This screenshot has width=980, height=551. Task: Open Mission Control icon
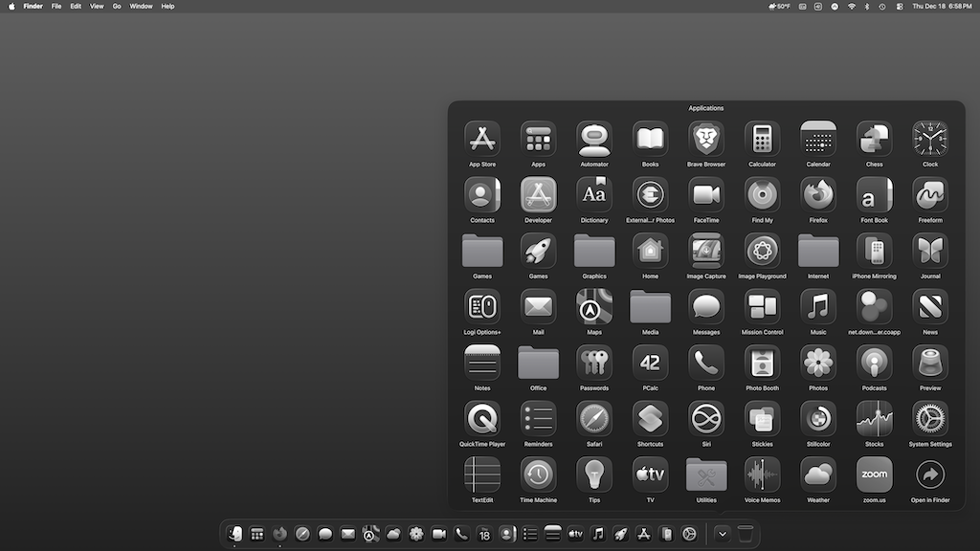tap(762, 307)
